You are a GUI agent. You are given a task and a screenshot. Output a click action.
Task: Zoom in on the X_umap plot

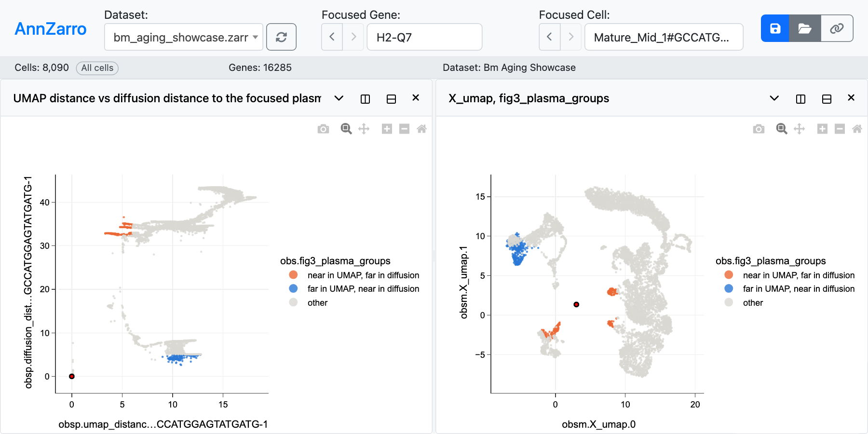[x=822, y=129]
